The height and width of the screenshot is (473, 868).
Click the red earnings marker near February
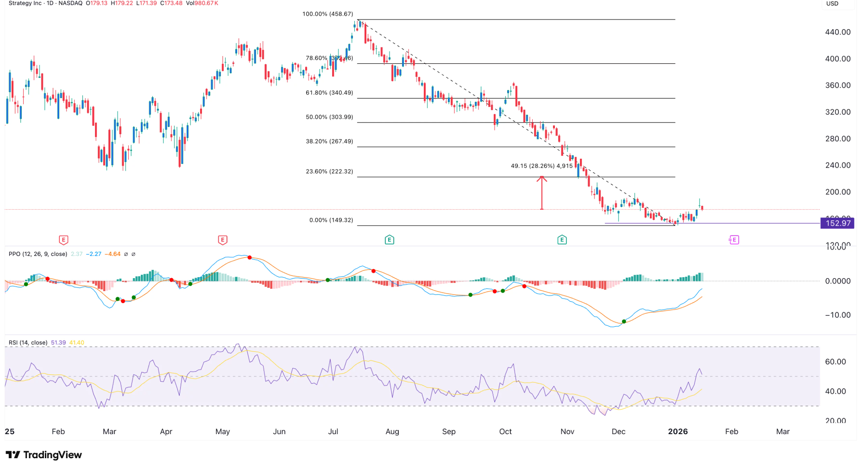tap(63, 240)
